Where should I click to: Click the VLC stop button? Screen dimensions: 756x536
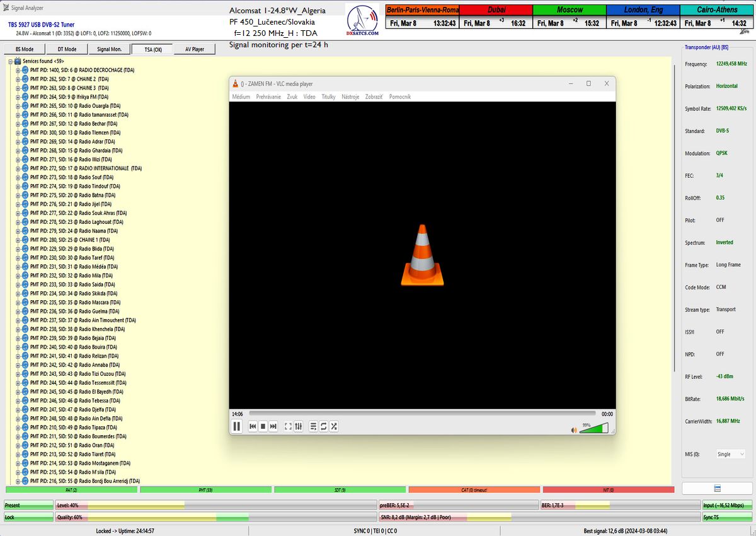[263, 426]
